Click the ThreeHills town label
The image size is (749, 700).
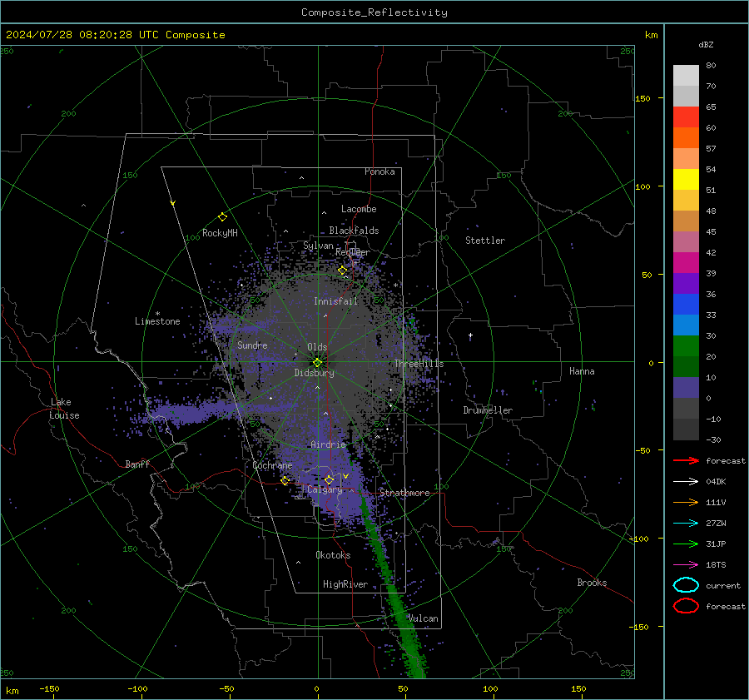[419, 364]
